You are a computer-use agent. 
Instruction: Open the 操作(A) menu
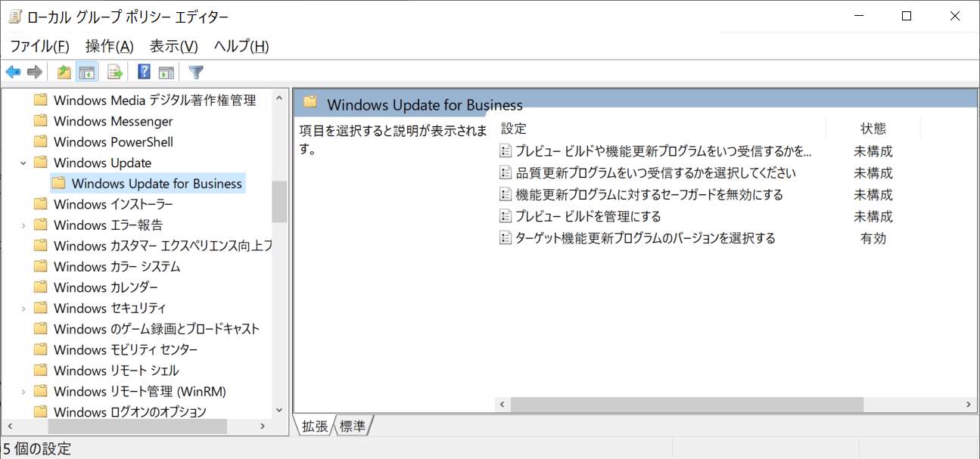pos(109,46)
